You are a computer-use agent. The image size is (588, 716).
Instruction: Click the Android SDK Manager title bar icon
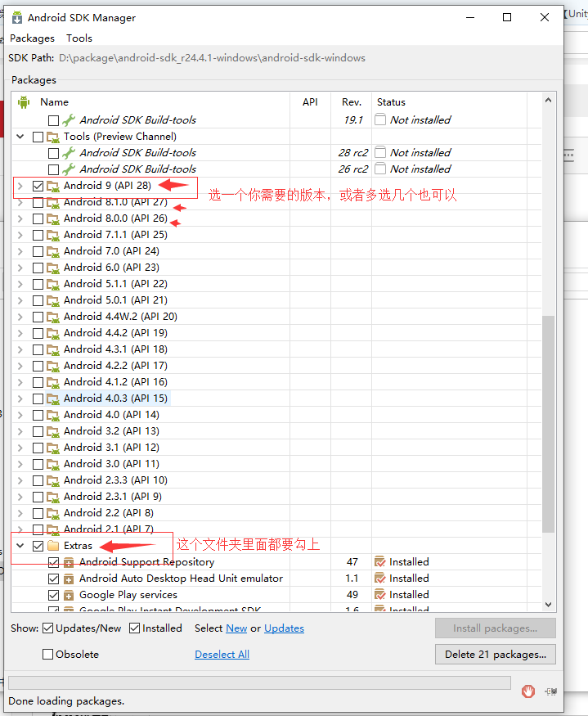click(17, 18)
